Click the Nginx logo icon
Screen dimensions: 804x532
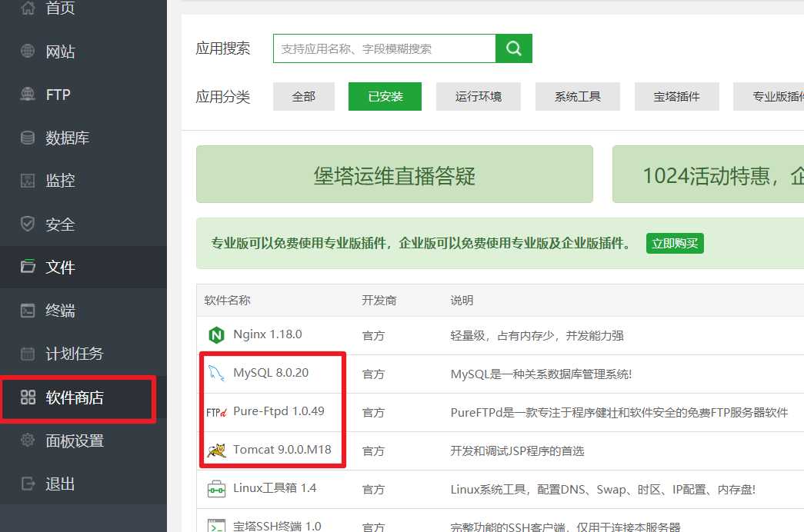point(216,335)
